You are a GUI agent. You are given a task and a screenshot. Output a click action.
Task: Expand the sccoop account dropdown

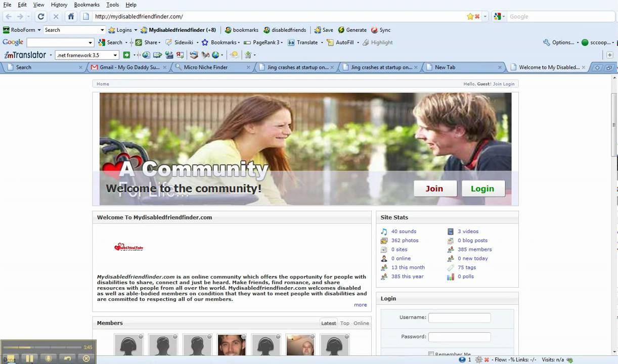(614, 42)
